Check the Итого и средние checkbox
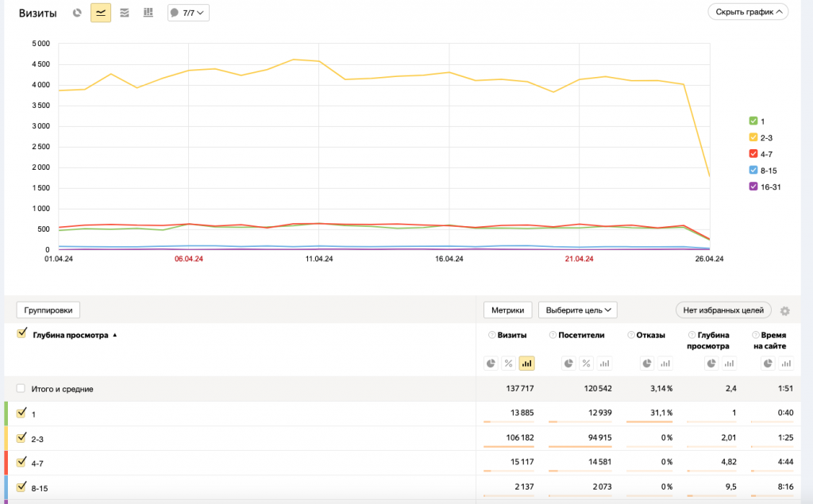This screenshot has width=813, height=504. tap(21, 388)
